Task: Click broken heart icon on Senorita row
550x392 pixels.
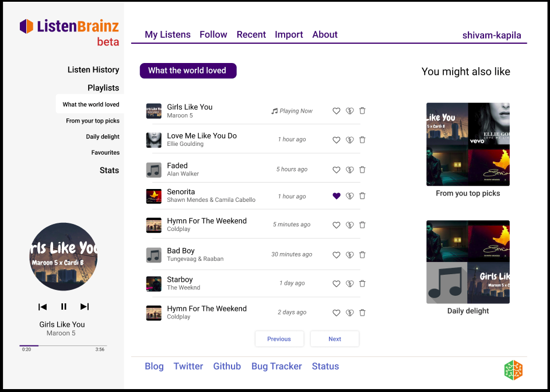Action: [x=350, y=196]
